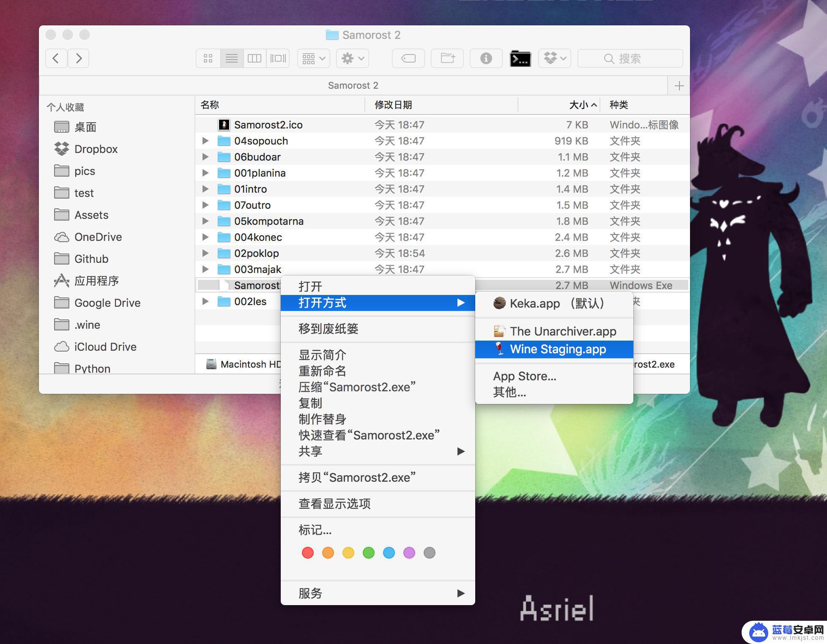This screenshot has width=827, height=644.
Task: Sort by 名称 column header
Action: (x=280, y=105)
